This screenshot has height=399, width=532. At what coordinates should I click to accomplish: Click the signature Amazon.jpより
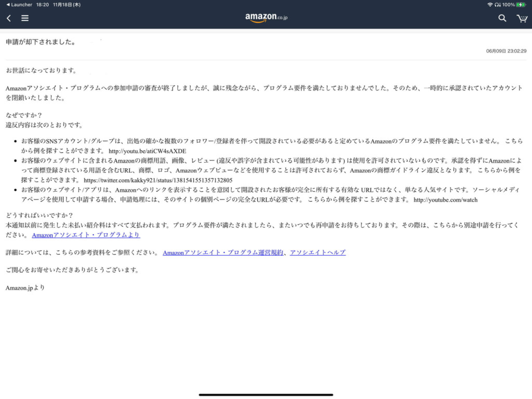click(x=25, y=288)
